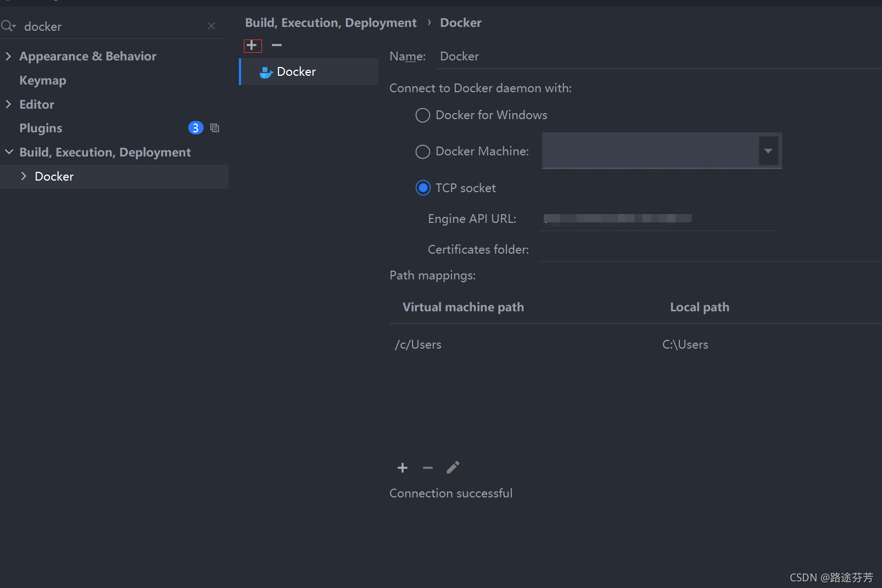Expand the Docker tree node chevron
Screen dimensions: 882x588
(24, 176)
